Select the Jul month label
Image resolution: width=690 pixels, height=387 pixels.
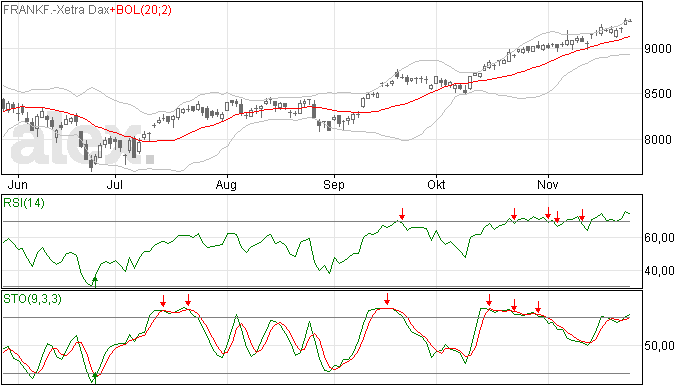115,184
